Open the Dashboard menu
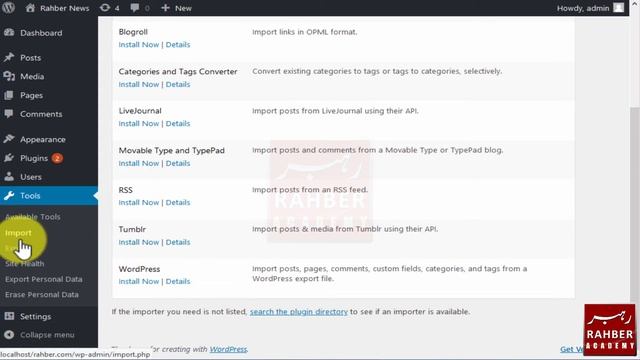 (x=41, y=33)
